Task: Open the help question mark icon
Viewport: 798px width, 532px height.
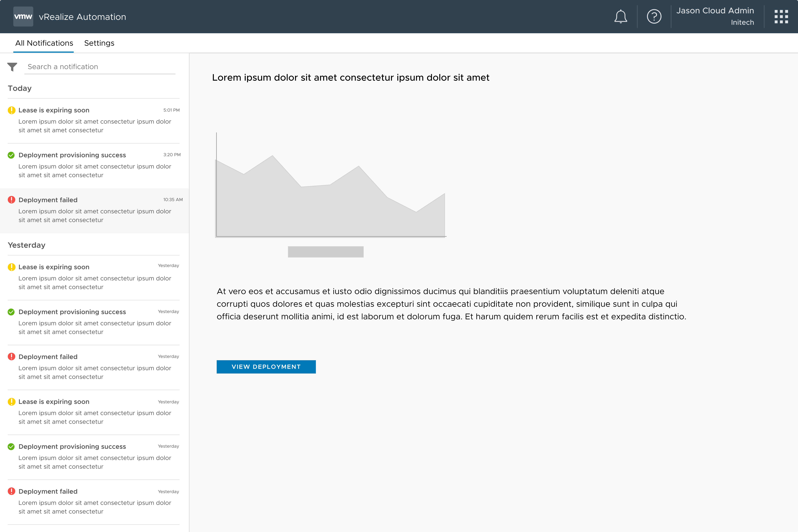Action: pyautogui.click(x=654, y=16)
